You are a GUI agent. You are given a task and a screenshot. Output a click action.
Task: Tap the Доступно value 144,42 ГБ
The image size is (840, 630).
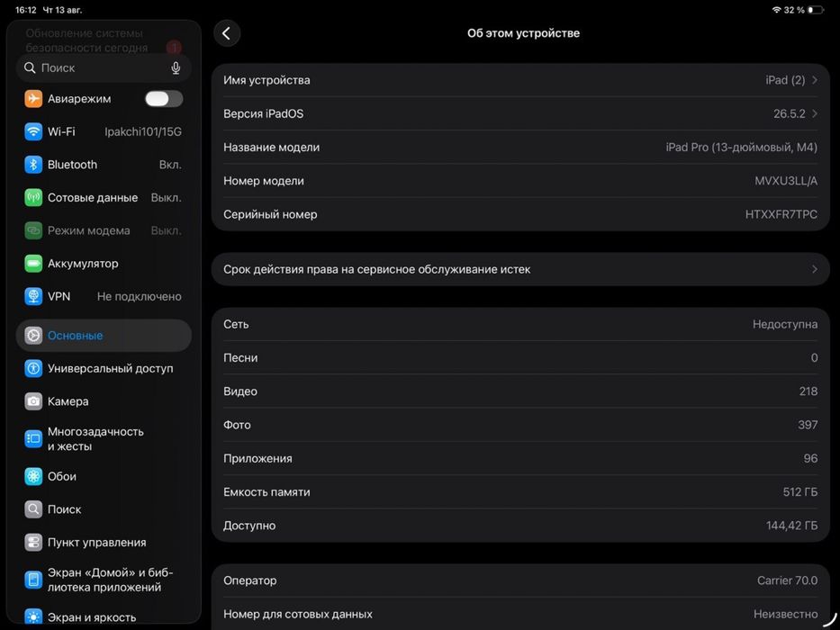791,526
